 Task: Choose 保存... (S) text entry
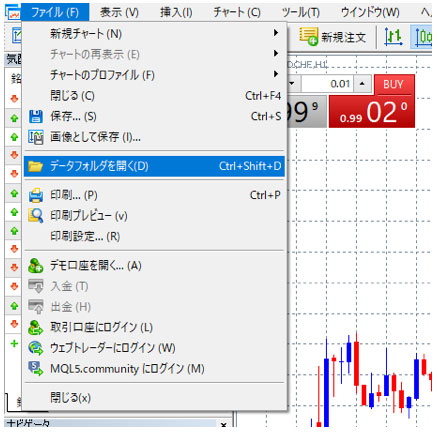(73, 116)
